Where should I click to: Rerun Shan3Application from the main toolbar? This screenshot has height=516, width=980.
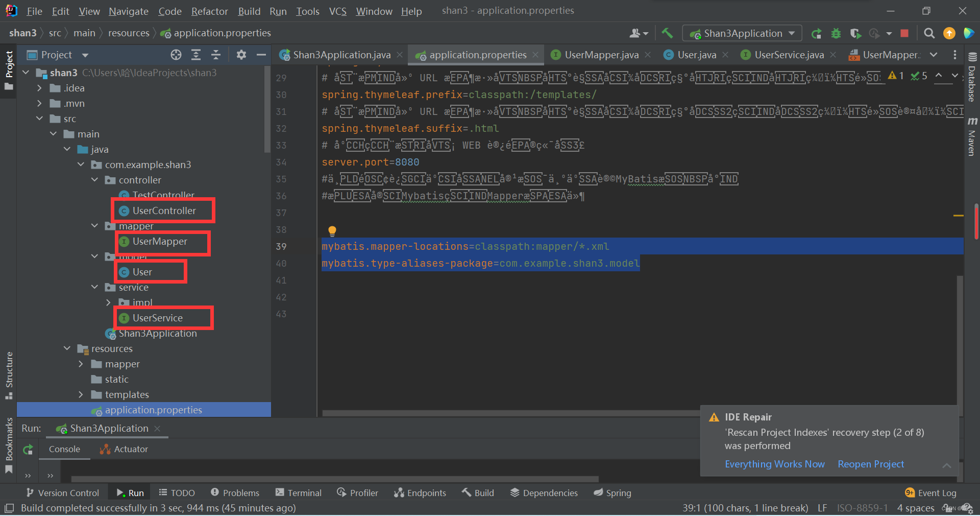pos(817,33)
